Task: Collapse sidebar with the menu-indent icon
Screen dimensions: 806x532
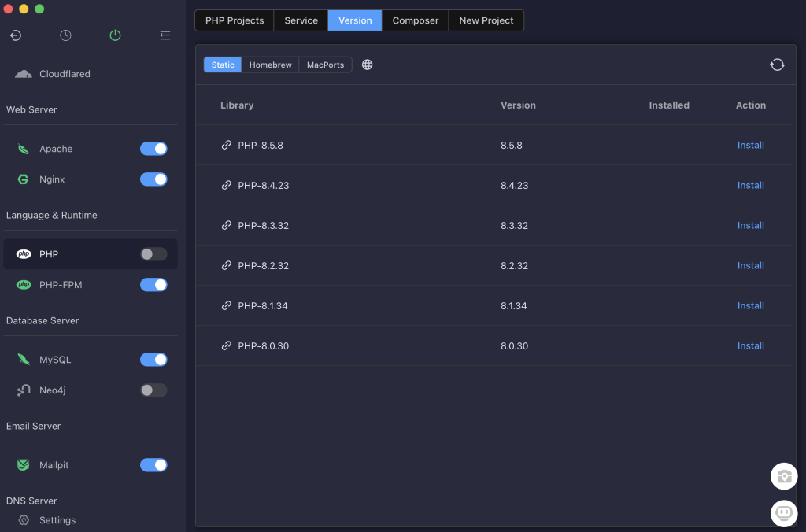Action: click(165, 35)
